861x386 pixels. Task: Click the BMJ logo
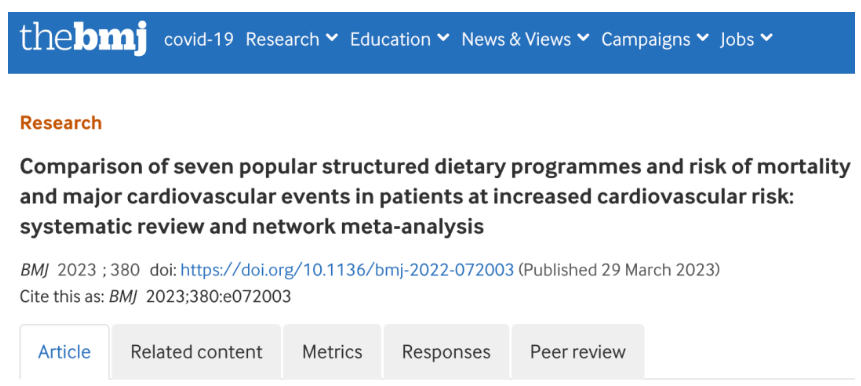point(83,38)
